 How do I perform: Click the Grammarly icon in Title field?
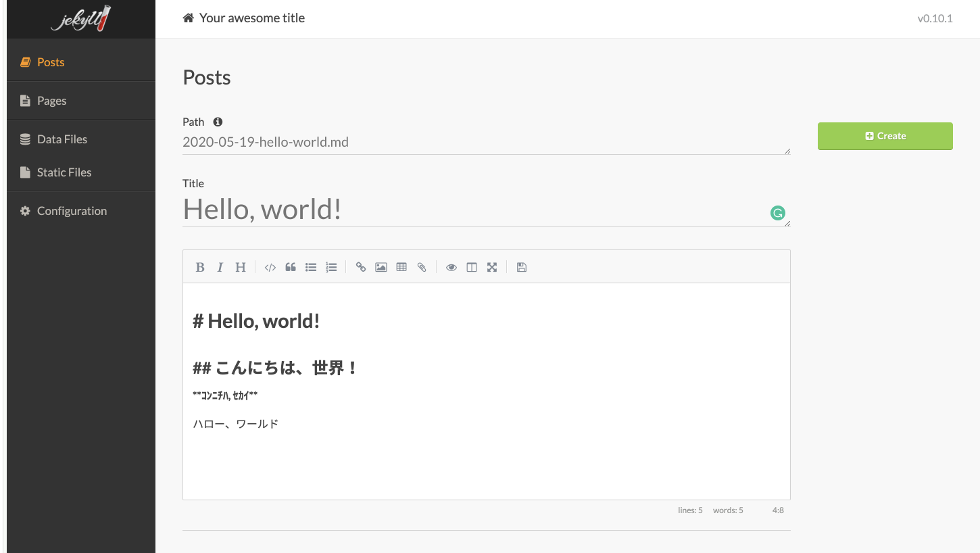tap(778, 214)
